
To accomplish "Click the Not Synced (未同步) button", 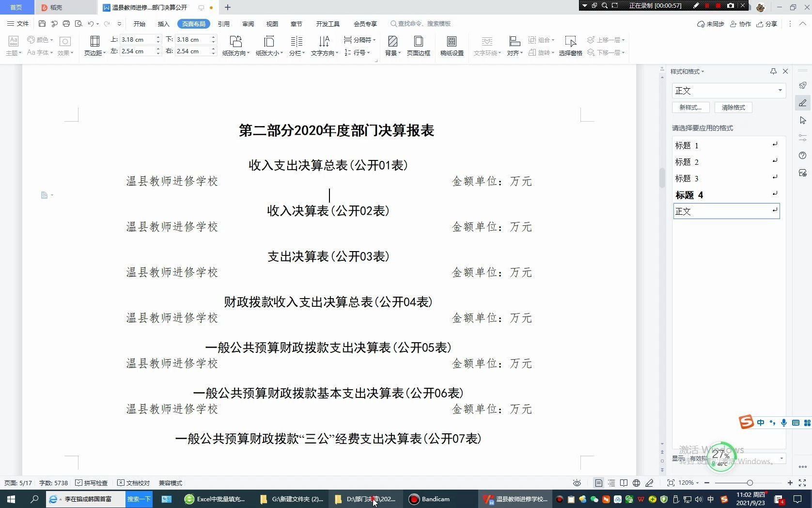I will [x=711, y=24].
